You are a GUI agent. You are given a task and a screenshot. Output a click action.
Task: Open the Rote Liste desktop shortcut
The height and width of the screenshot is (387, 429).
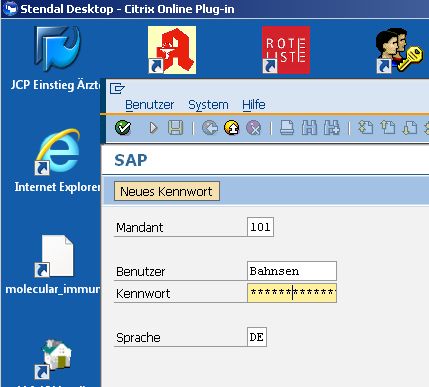pos(286,50)
